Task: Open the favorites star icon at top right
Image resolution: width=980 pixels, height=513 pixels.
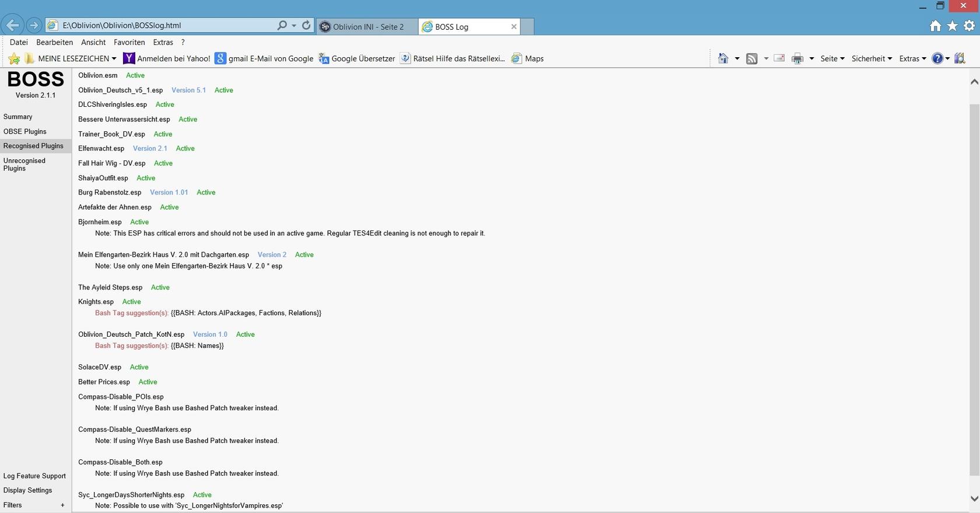Action: pos(953,26)
